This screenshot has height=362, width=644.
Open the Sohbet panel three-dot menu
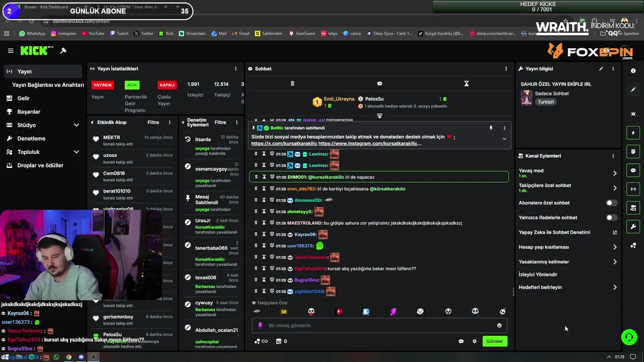pos(506,69)
